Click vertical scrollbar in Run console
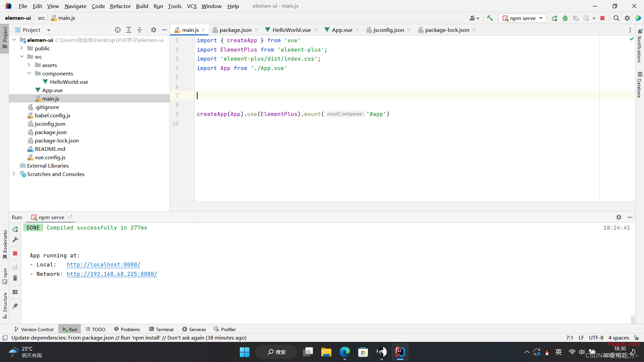This screenshot has width=644, height=362. (x=633, y=319)
